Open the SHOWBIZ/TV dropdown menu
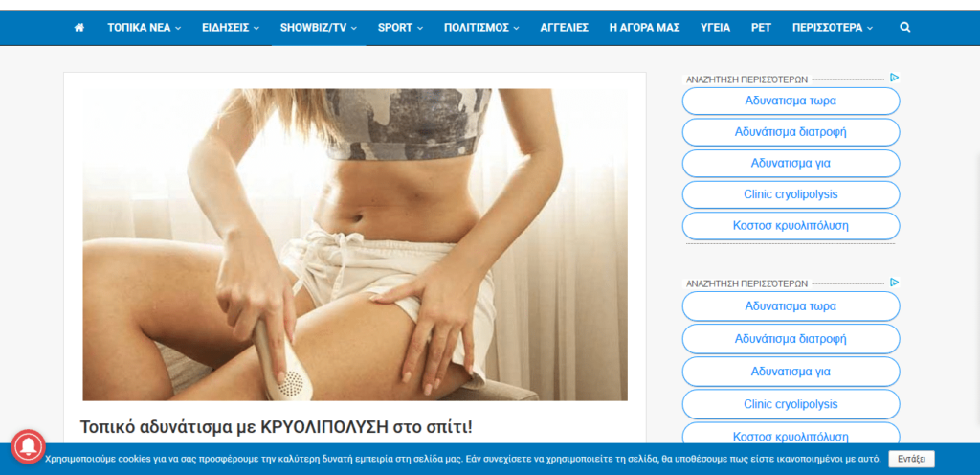Image resolution: width=980 pixels, height=475 pixels. pos(319,28)
